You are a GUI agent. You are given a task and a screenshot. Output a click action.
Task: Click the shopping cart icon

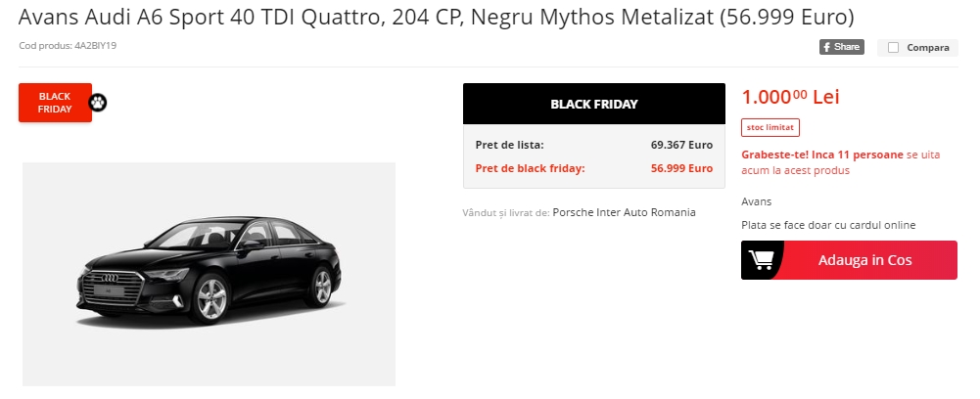tap(761, 260)
